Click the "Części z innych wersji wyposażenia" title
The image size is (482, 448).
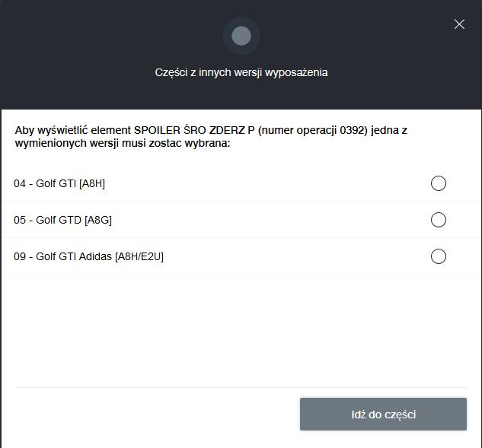(x=241, y=72)
